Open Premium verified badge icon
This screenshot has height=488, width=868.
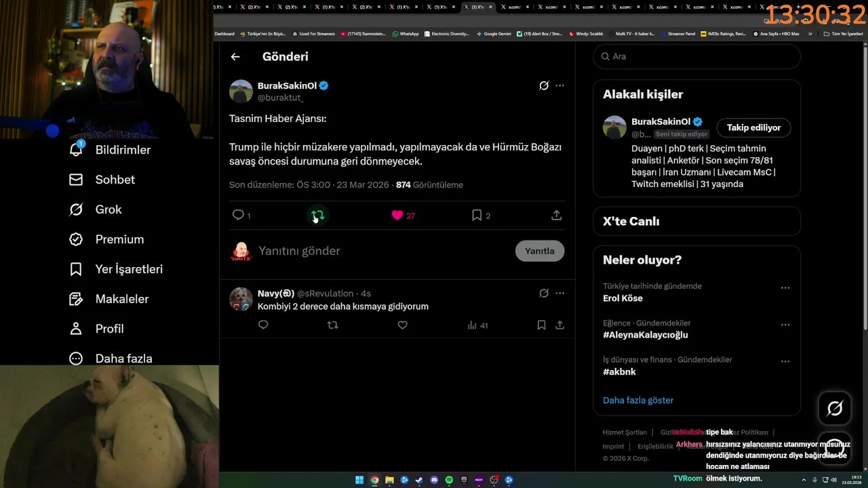pyautogui.click(x=76, y=239)
